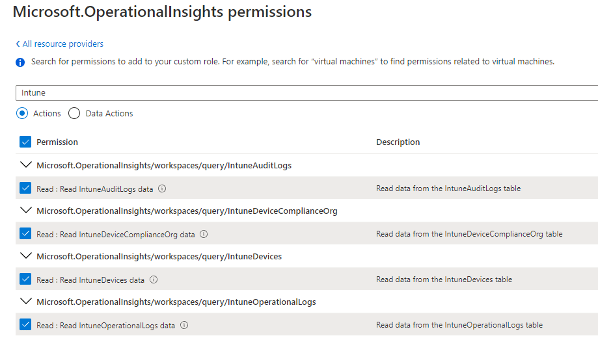Click the info icon beside Read IntuneAuditLogs data

[x=162, y=188]
